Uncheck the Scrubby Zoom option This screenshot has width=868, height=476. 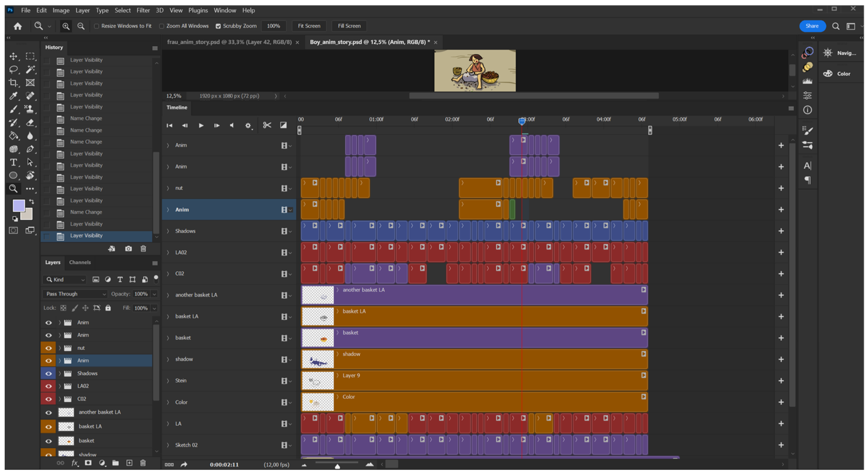tap(218, 26)
